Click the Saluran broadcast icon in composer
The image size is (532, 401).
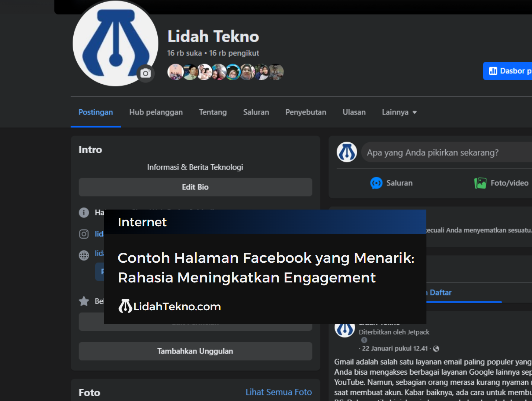pyautogui.click(x=376, y=183)
